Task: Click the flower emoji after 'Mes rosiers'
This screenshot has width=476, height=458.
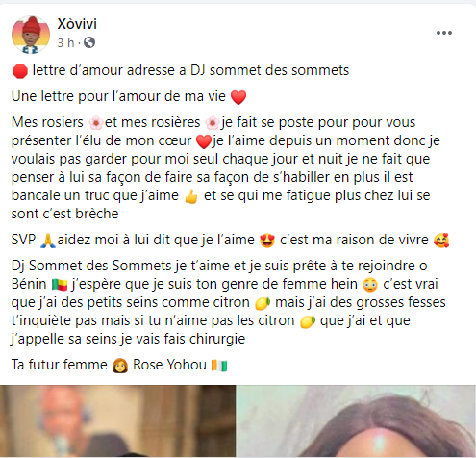Action: point(95,123)
